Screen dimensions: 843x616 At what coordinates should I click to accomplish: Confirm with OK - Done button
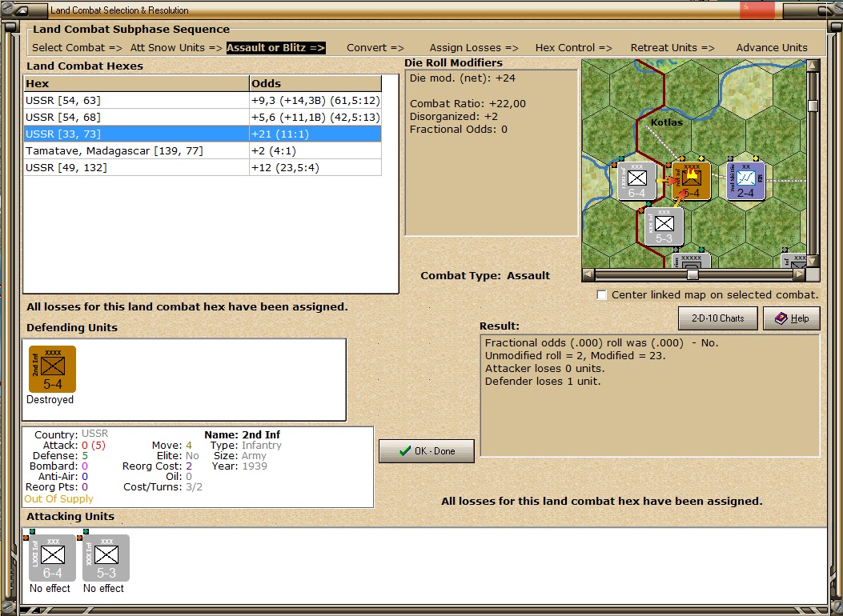[427, 451]
